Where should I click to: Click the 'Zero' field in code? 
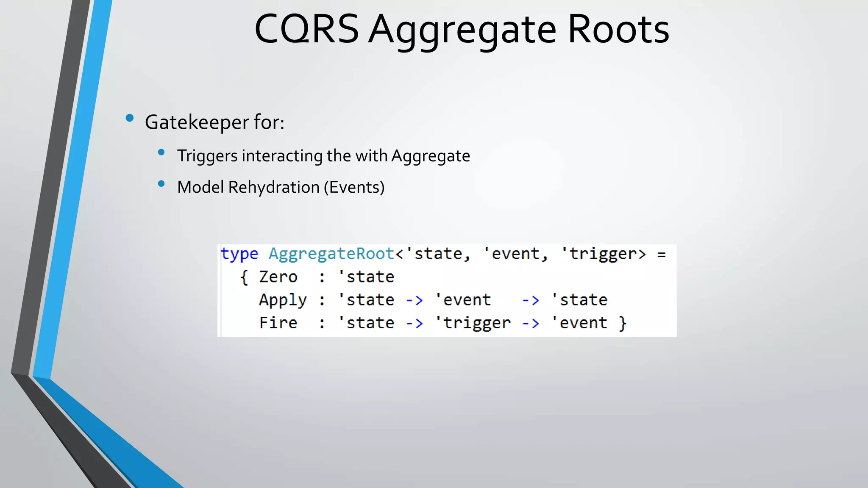[278, 277]
